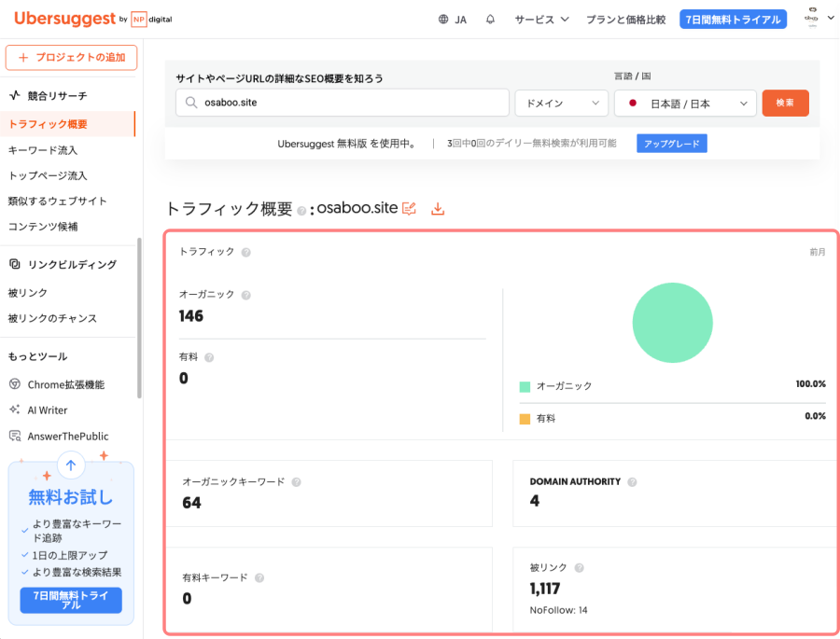Open 被リンクのチャンス sidebar item
The height and width of the screenshot is (639, 840).
tap(52, 319)
